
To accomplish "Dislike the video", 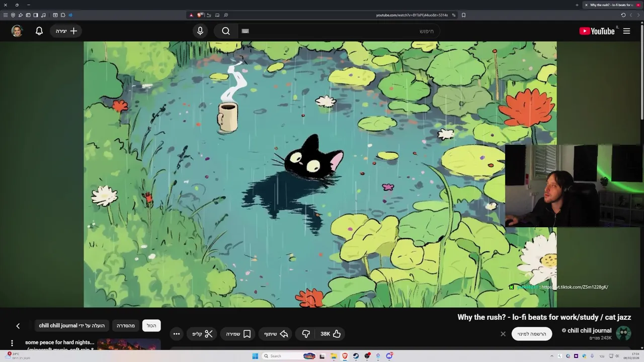I will coord(306,334).
